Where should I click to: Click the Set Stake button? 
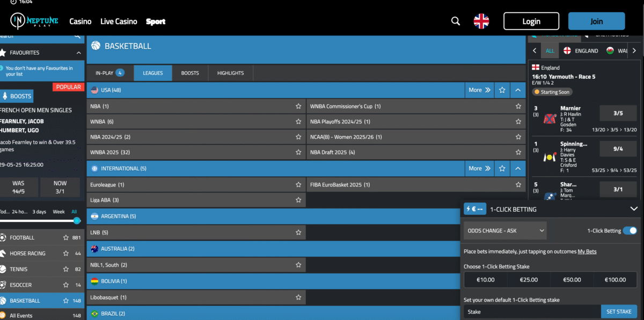(x=619, y=311)
